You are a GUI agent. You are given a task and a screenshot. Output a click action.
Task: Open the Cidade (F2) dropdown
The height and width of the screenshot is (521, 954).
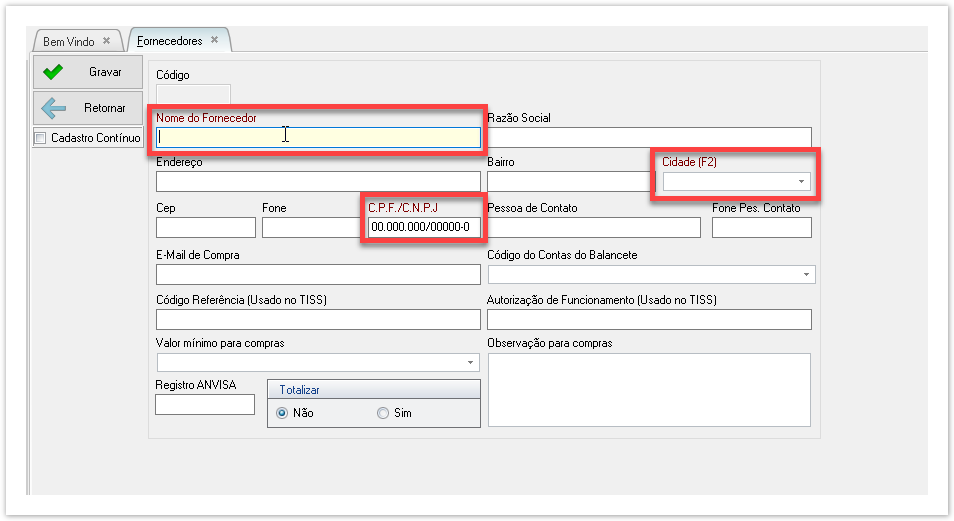point(801,182)
